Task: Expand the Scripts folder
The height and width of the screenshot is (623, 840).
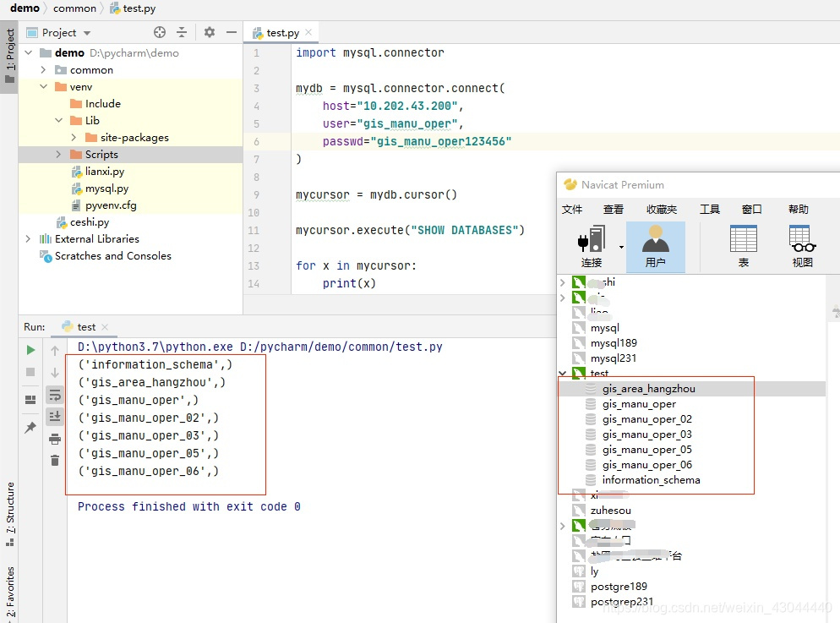Action: pyautogui.click(x=59, y=155)
